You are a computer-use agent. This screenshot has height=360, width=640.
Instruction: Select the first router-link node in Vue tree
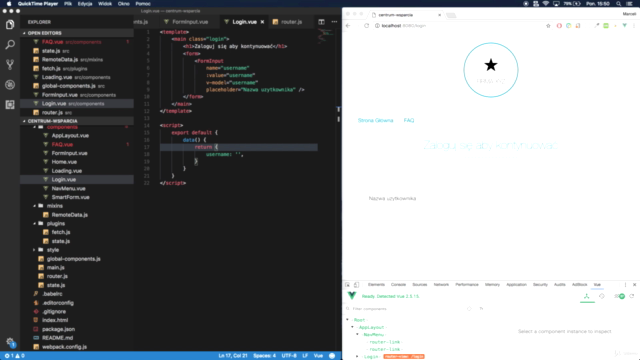pos(385,342)
